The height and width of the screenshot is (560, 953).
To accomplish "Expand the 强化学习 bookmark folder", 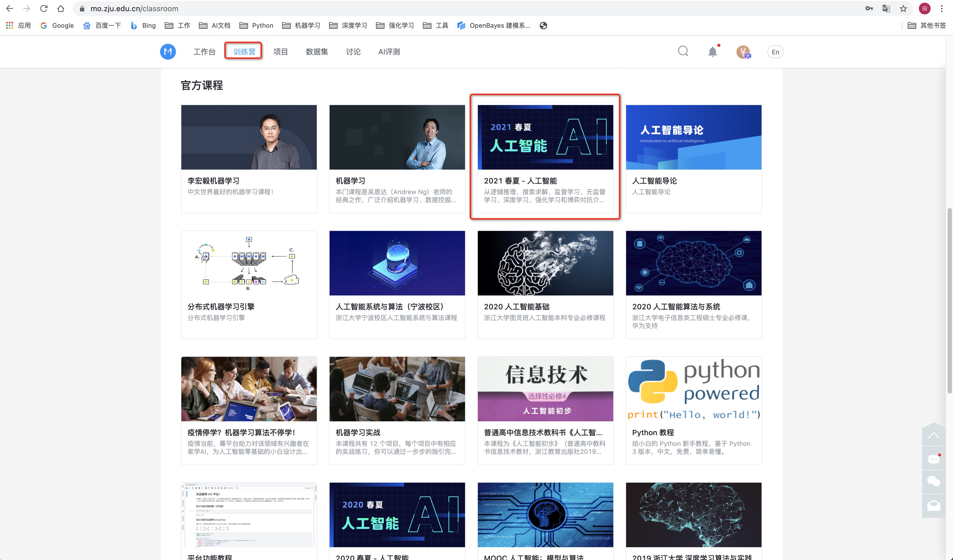I will point(395,25).
